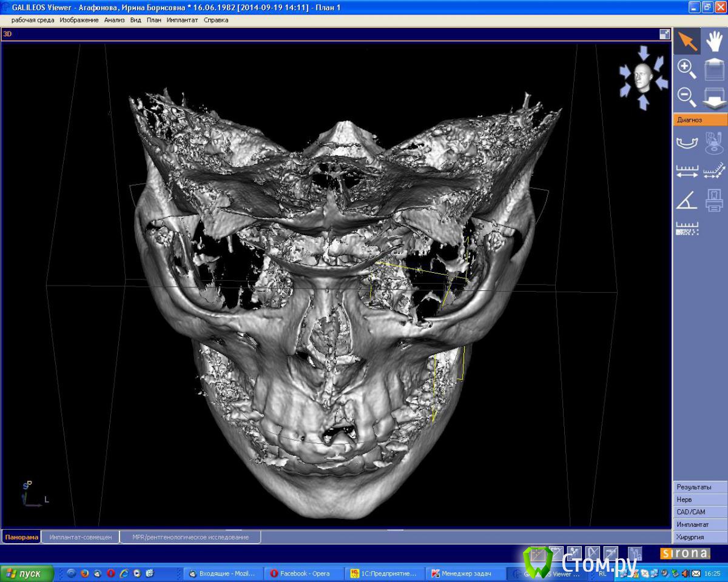This screenshot has width=728, height=582.
Task: Activate the hand pan tool
Action: coord(714,41)
